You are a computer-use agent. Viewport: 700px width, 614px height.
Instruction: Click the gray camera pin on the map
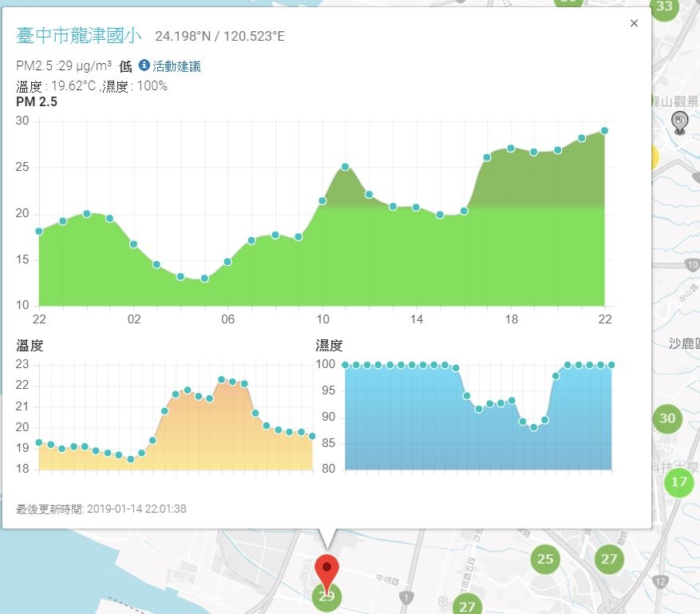(x=679, y=122)
